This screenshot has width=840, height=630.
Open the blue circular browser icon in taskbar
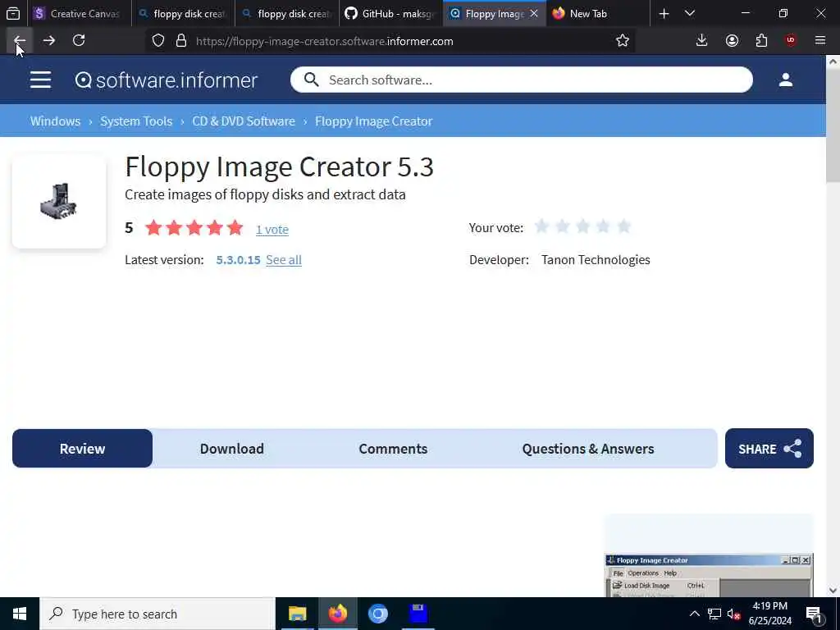[377, 614]
